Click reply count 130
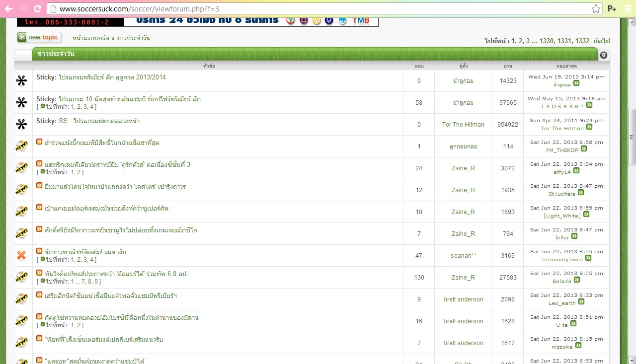This screenshot has width=636, height=364. click(419, 278)
